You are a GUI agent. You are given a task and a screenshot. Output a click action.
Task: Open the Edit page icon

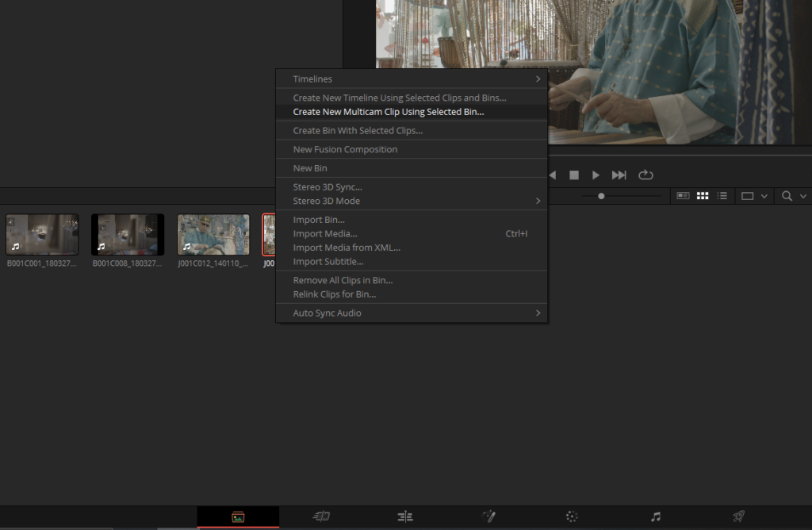pos(405,517)
